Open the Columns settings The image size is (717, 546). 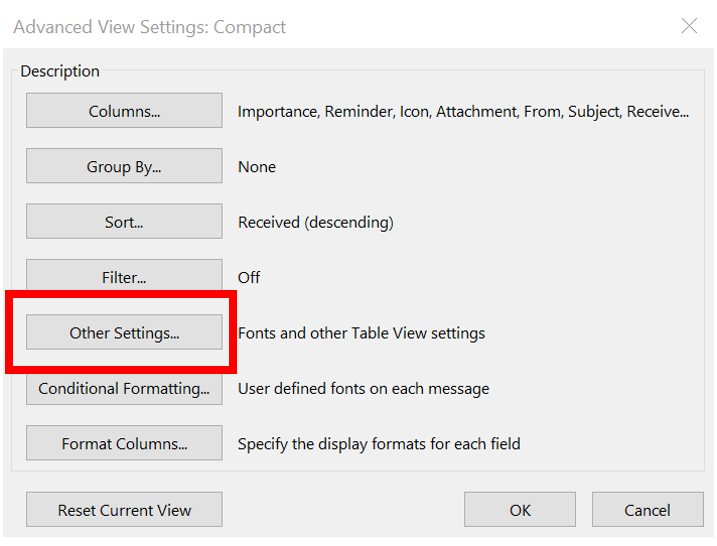click(x=124, y=111)
